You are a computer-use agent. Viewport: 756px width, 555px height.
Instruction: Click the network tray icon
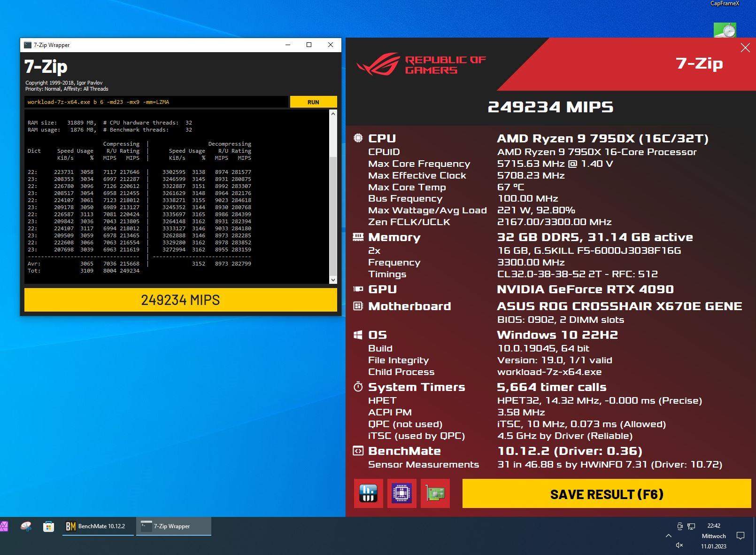pyautogui.click(x=691, y=526)
